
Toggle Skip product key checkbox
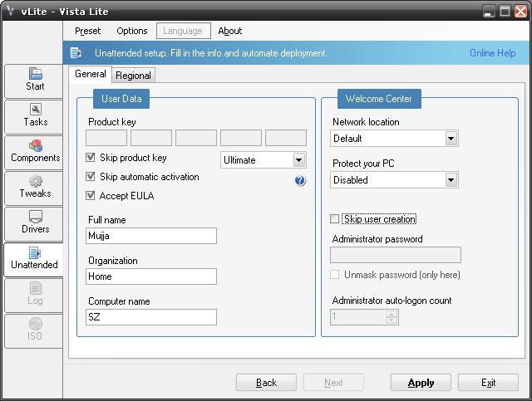[x=91, y=157]
